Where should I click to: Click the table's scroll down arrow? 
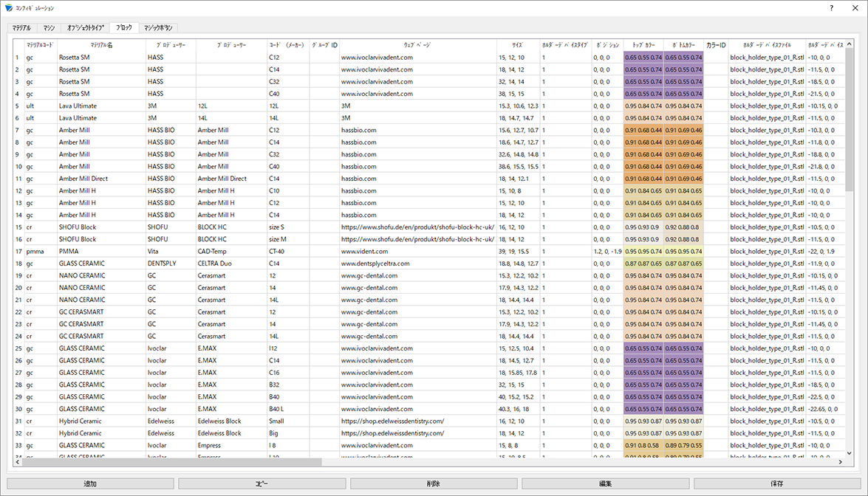tap(850, 453)
